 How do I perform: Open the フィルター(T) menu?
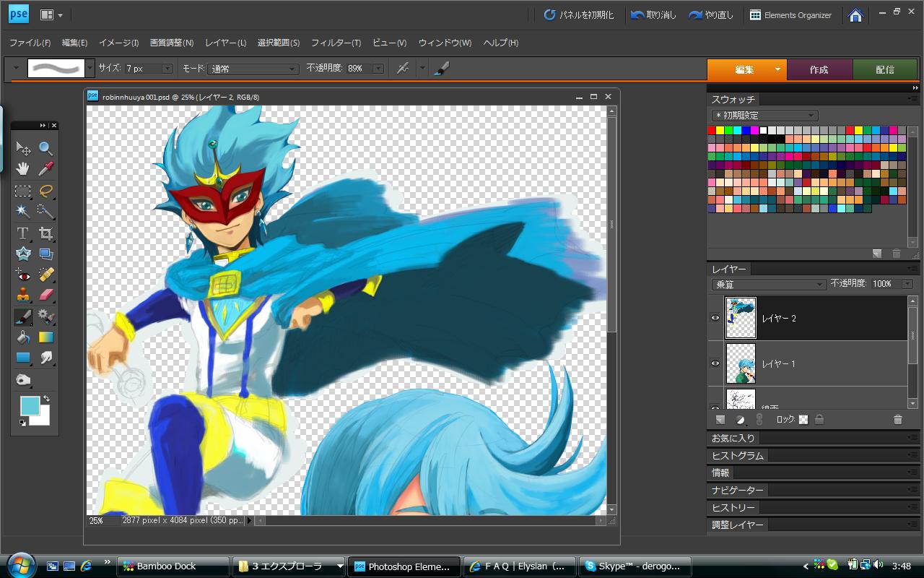[336, 43]
